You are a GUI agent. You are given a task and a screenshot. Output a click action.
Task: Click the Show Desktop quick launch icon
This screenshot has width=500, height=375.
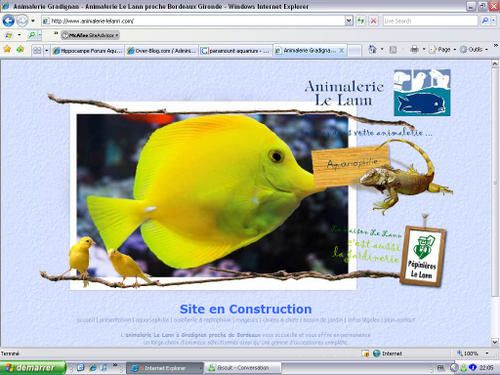tap(80, 368)
